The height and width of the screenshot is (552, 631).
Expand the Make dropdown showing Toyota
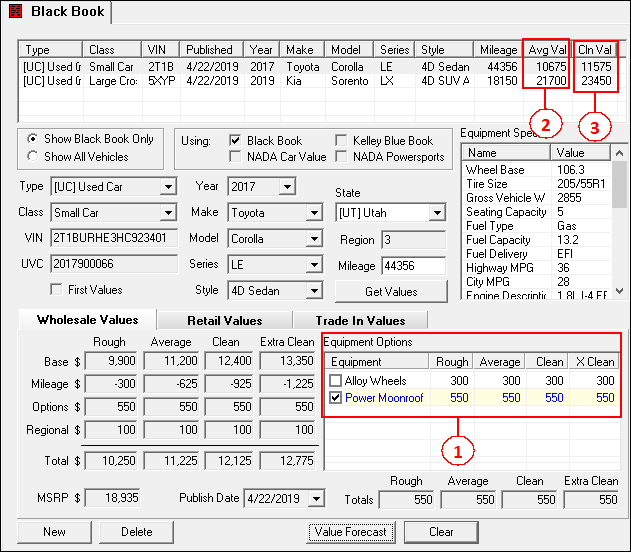[314, 213]
